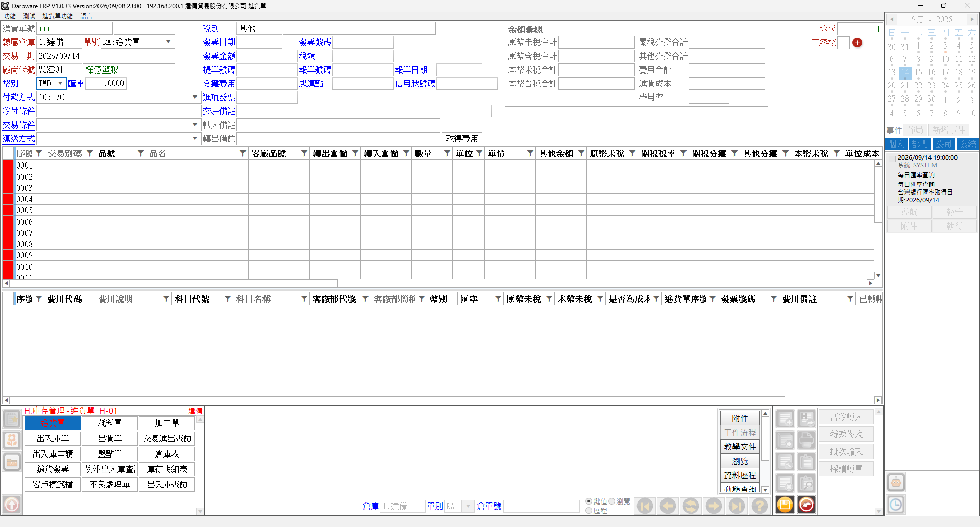The height and width of the screenshot is (527, 980).
Task: Click the 廠商代號 input field VCXB01
Action: (x=59, y=69)
